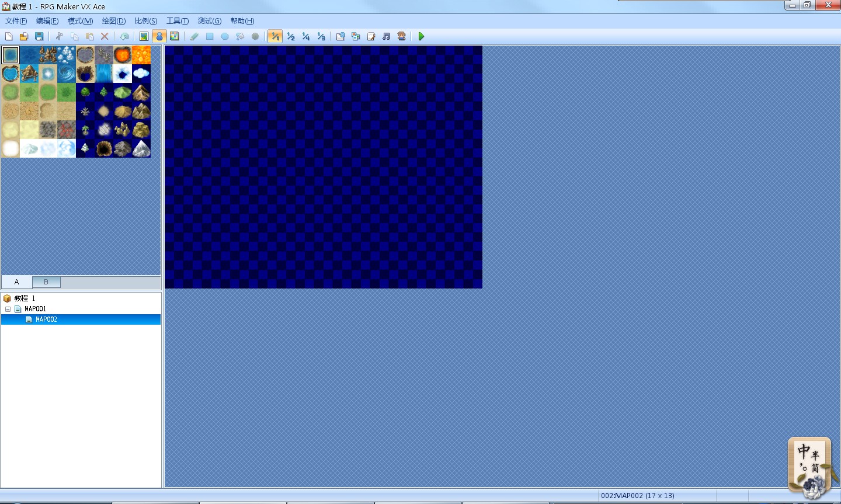
Task: Switch to tileset tab A
Action: (16, 282)
